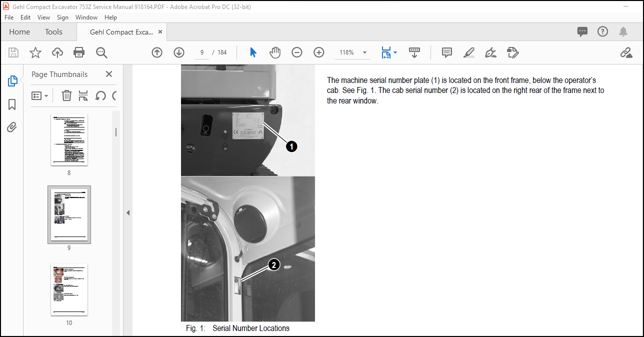Switch to the Tools tab
This screenshot has height=337, width=644.
53,32
